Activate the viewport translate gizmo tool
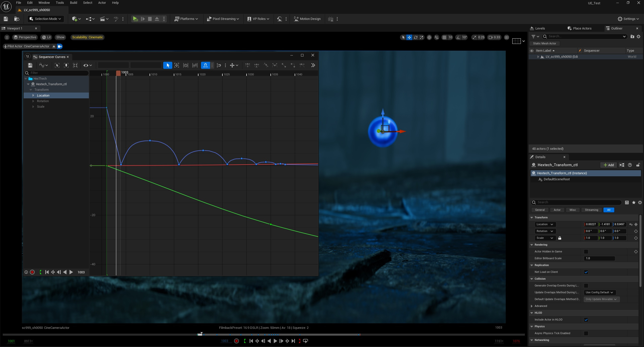Screen dimensions: 644x347 click(409, 37)
